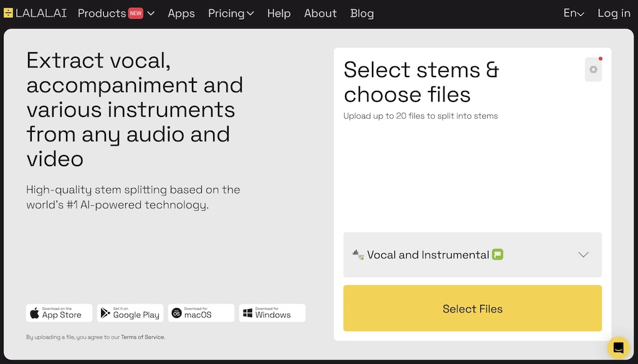
Task: Open the En language selector
Action: 573,13
